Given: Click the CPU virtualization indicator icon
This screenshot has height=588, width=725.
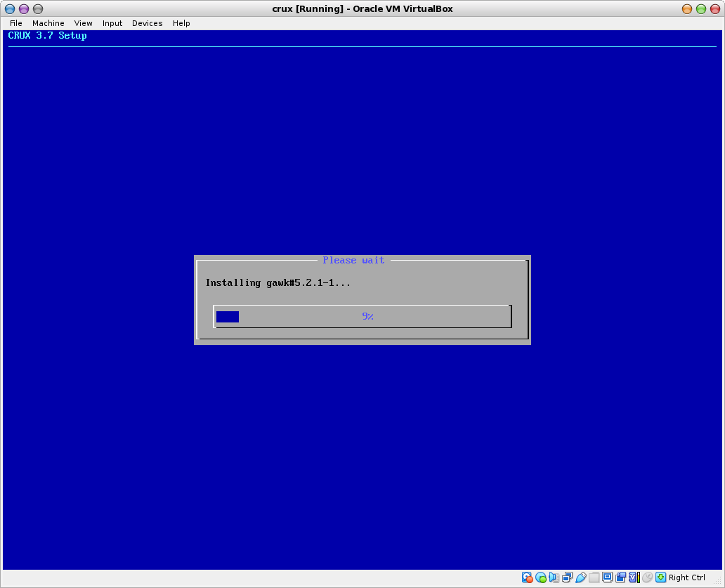Looking at the screenshot, I should [634, 577].
